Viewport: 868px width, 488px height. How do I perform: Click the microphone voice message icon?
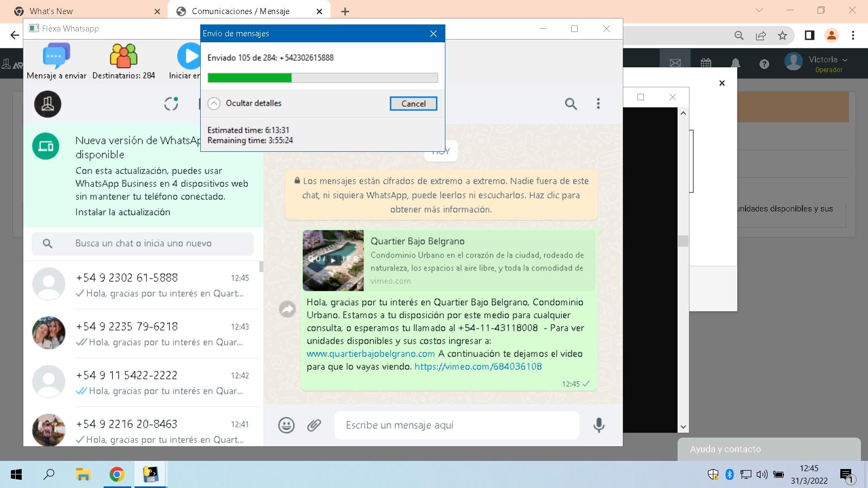[x=599, y=425]
